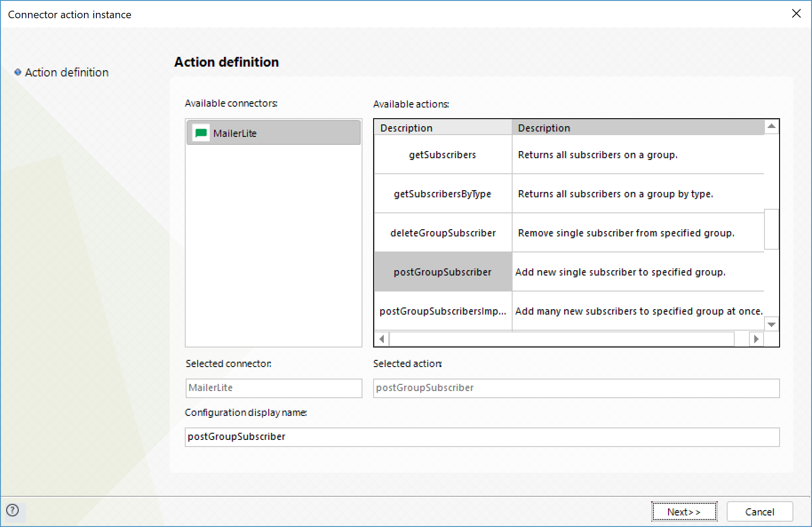812x527 pixels.
Task: Click the Configuration display name field
Action: 482,437
